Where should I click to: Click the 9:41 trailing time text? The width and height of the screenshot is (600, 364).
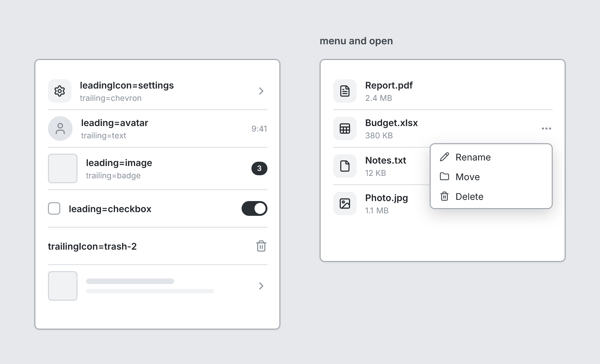[x=259, y=129]
